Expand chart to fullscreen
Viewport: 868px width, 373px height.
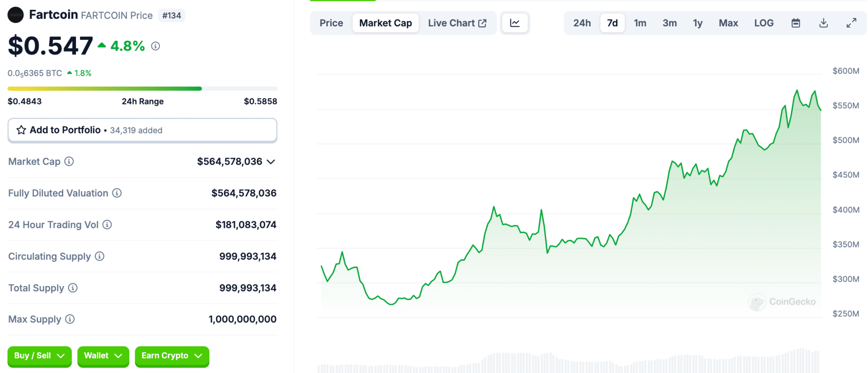pyautogui.click(x=851, y=23)
